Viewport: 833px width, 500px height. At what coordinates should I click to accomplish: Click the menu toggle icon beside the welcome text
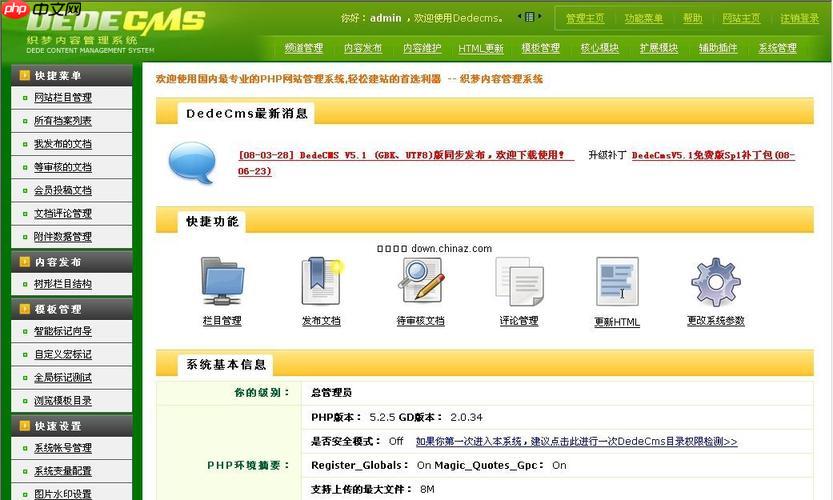point(529,17)
